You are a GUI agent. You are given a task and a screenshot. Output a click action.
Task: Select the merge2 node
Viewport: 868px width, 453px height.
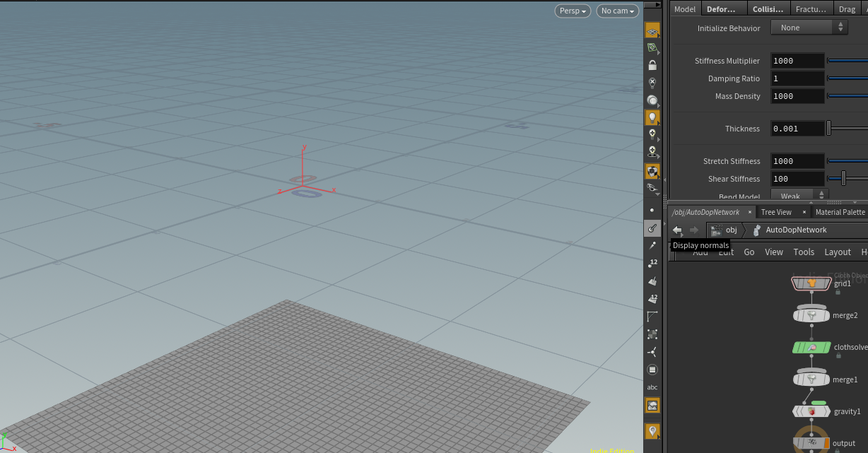coord(811,315)
